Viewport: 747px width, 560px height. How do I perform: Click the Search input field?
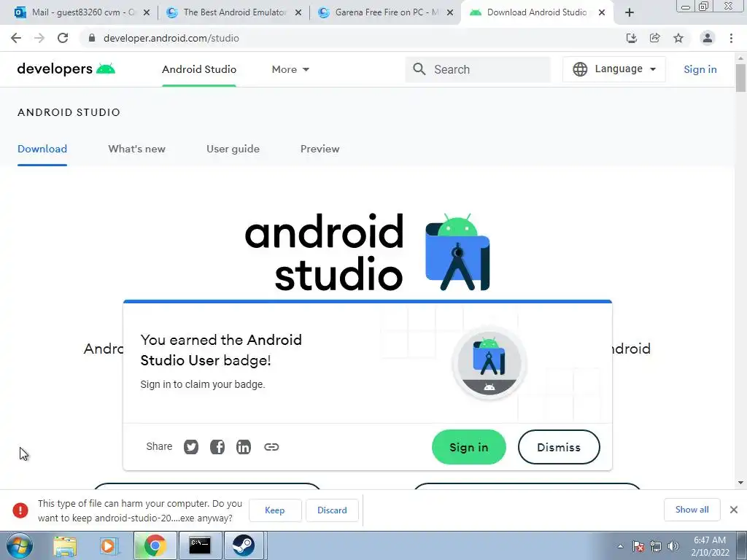coord(478,69)
